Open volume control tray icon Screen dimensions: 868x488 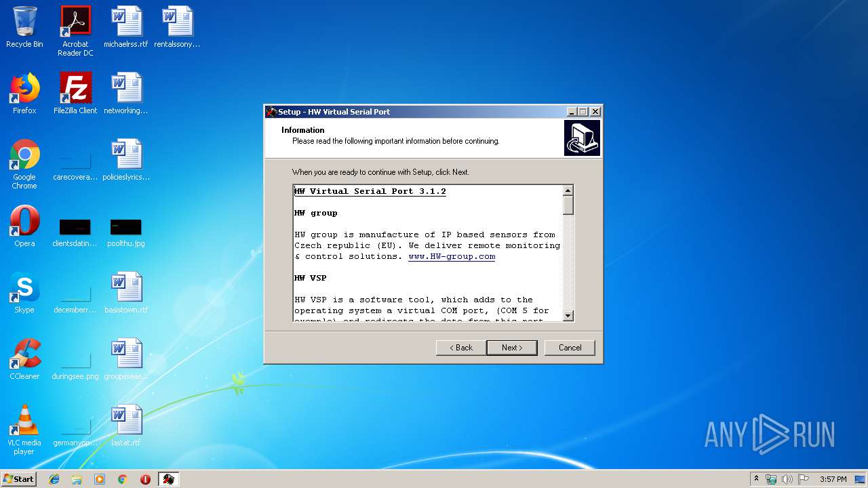tap(787, 479)
